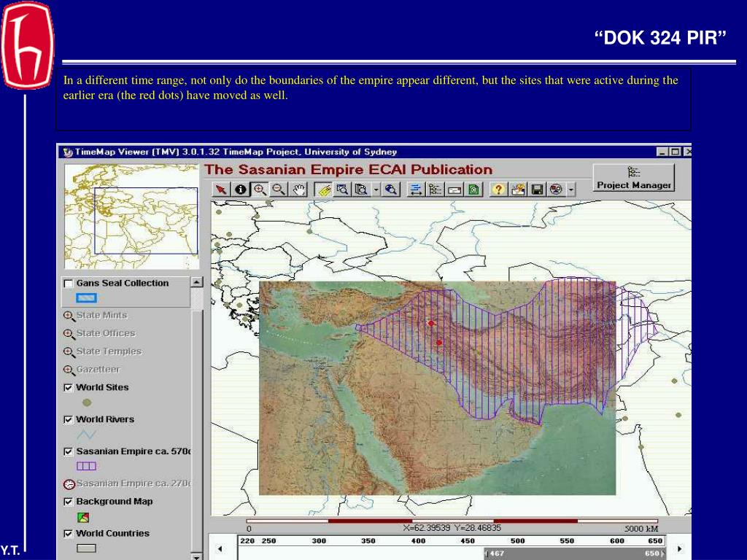Click the World Rivers blue line symbol
This screenshot has width=747, height=560.
pyautogui.click(x=86, y=435)
